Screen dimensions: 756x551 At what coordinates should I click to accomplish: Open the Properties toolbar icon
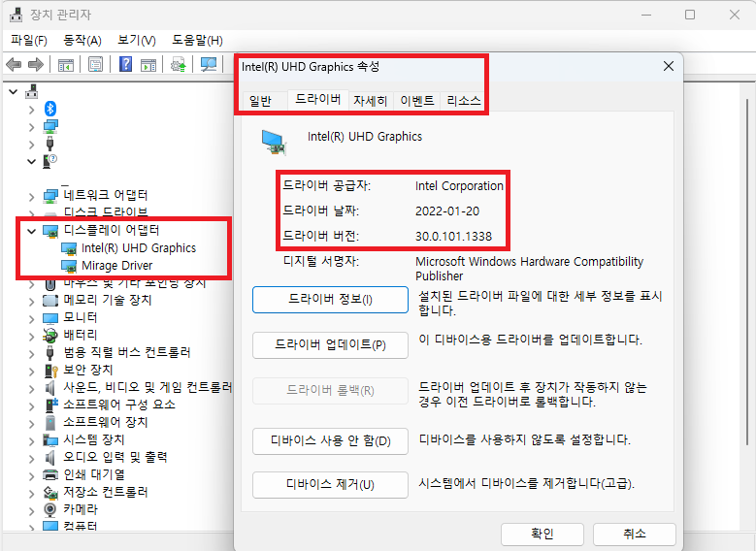tap(95, 64)
